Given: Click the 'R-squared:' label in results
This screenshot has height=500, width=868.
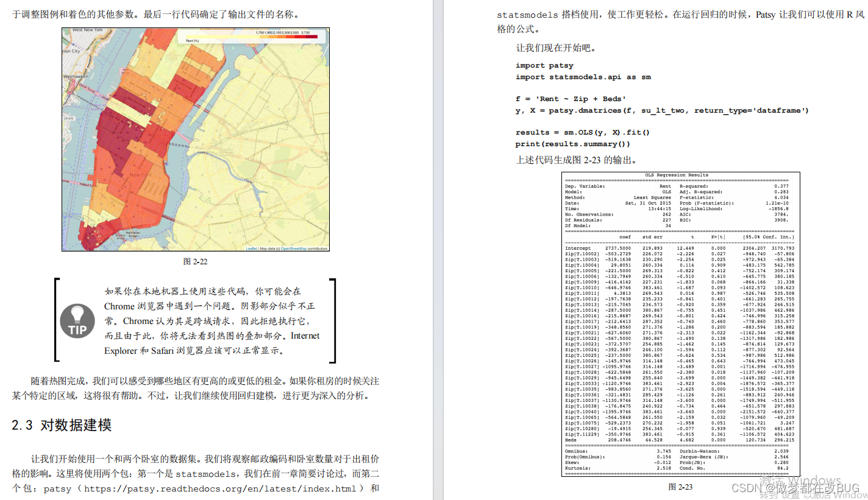Looking at the screenshot, I should coord(694,186).
